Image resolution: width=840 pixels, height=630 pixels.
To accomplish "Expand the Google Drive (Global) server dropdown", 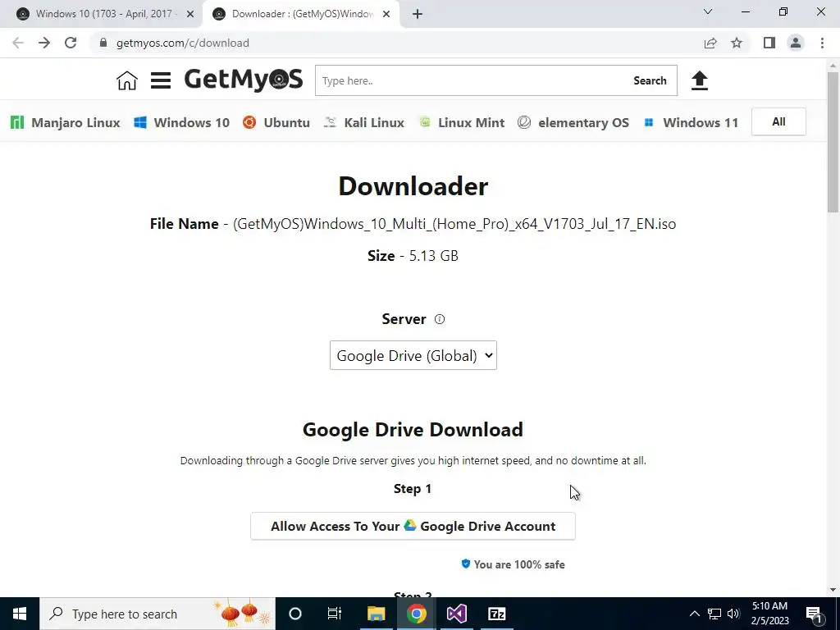I will (413, 356).
